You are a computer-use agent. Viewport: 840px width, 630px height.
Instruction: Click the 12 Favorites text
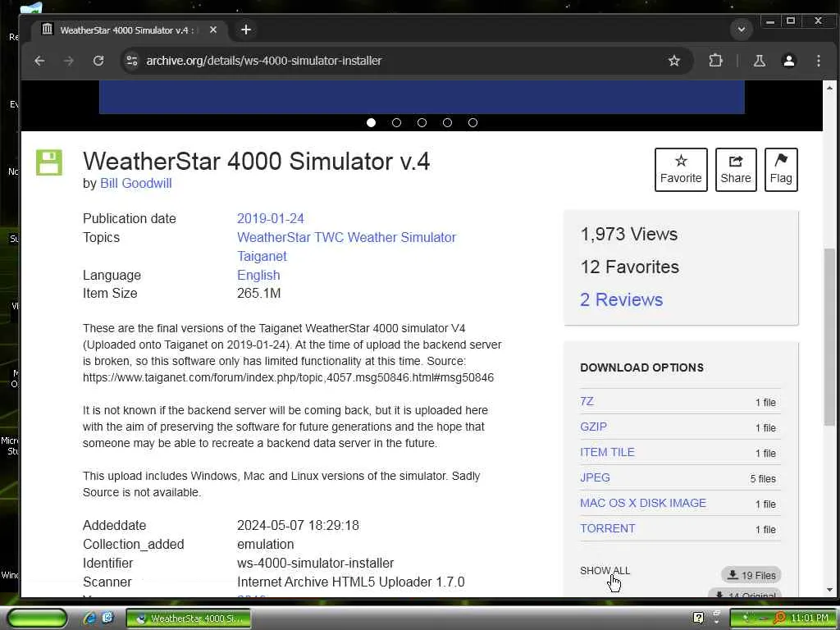click(630, 267)
